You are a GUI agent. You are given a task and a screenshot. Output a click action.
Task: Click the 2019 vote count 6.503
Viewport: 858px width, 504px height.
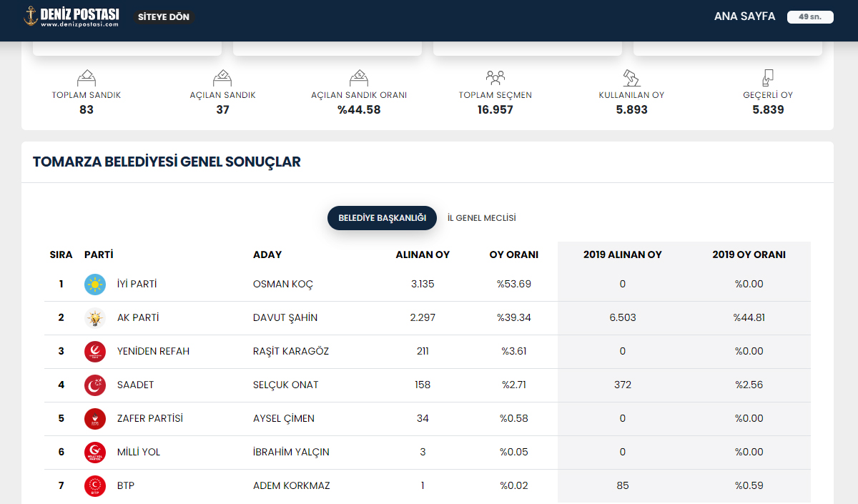tap(623, 317)
